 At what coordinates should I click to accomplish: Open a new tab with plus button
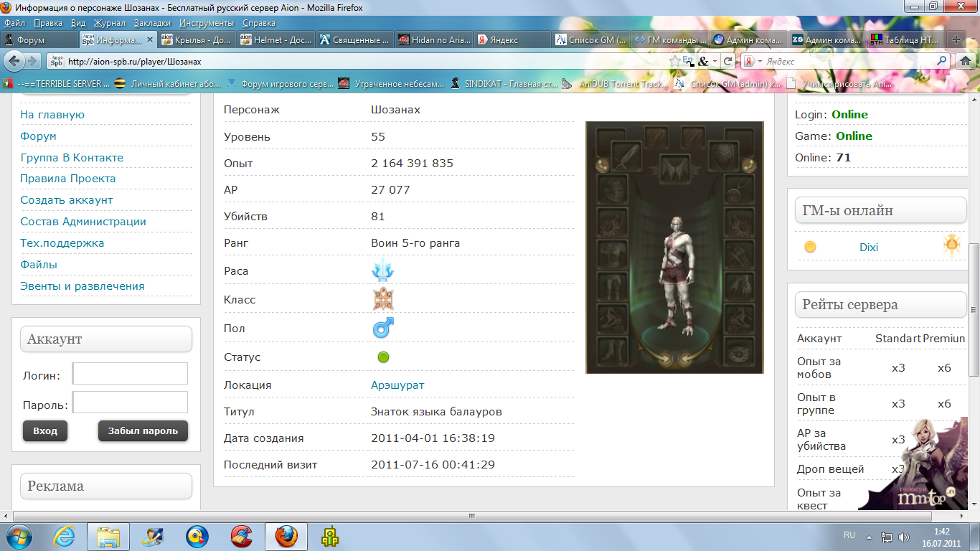956,40
